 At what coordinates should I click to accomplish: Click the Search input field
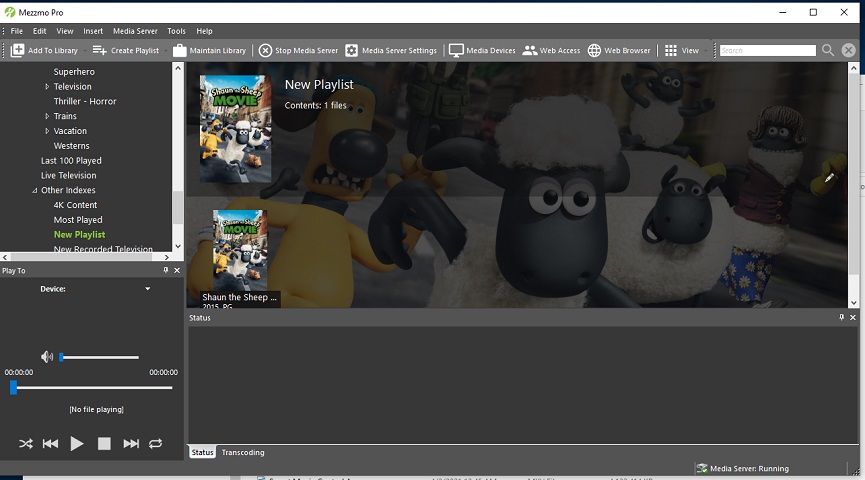coord(768,50)
